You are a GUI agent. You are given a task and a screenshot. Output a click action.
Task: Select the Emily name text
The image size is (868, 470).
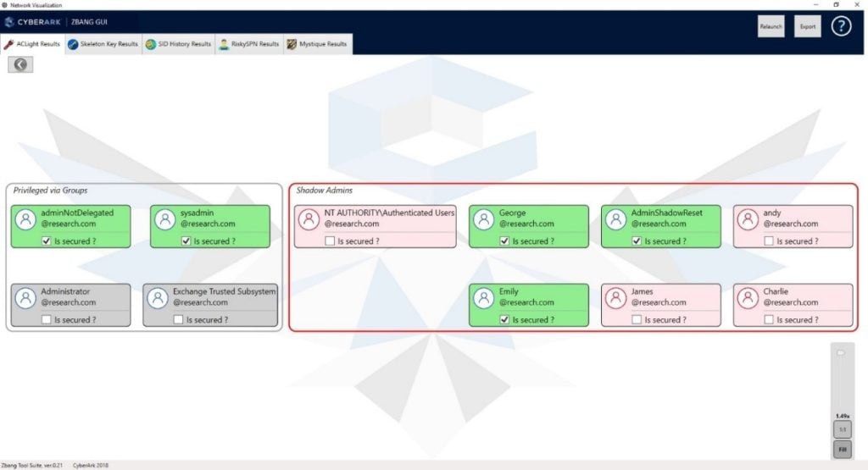tap(509, 291)
